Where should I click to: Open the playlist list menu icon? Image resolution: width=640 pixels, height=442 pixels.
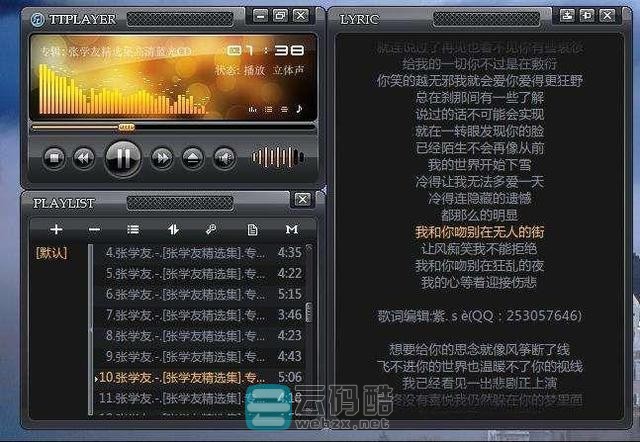[x=133, y=229]
